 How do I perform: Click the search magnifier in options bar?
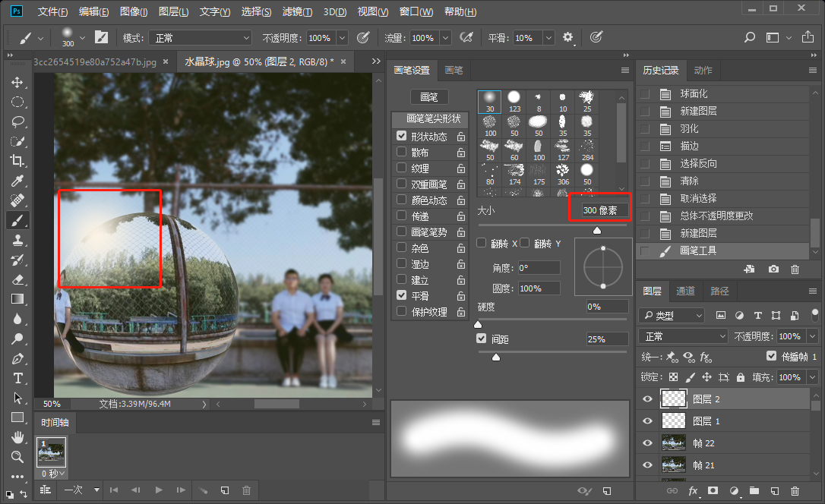(749, 37)
